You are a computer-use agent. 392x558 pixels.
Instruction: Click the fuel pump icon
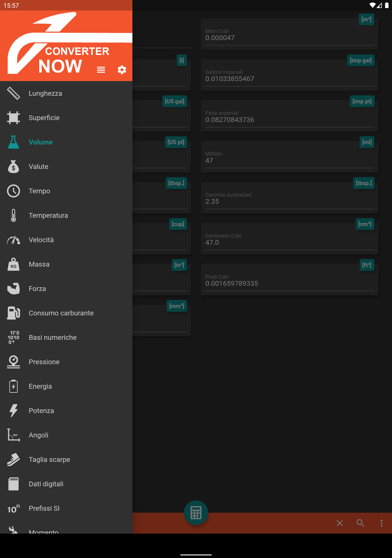(13, 313)
